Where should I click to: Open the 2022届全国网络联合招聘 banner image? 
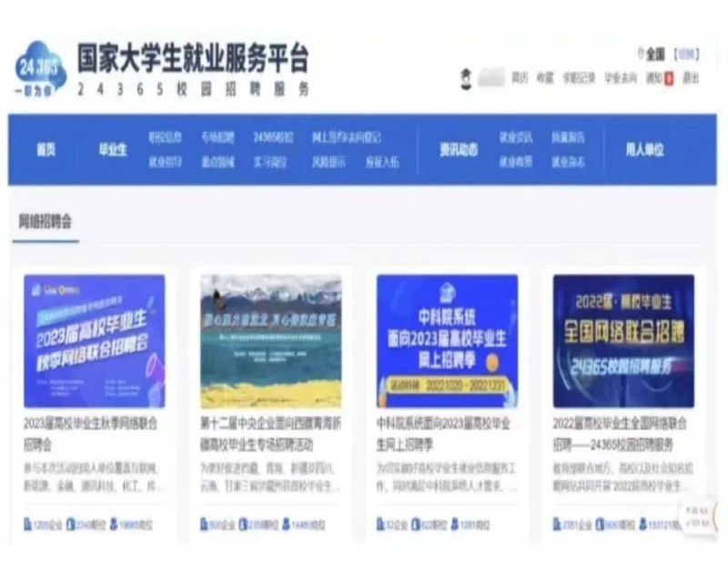[x=623, y=341]
